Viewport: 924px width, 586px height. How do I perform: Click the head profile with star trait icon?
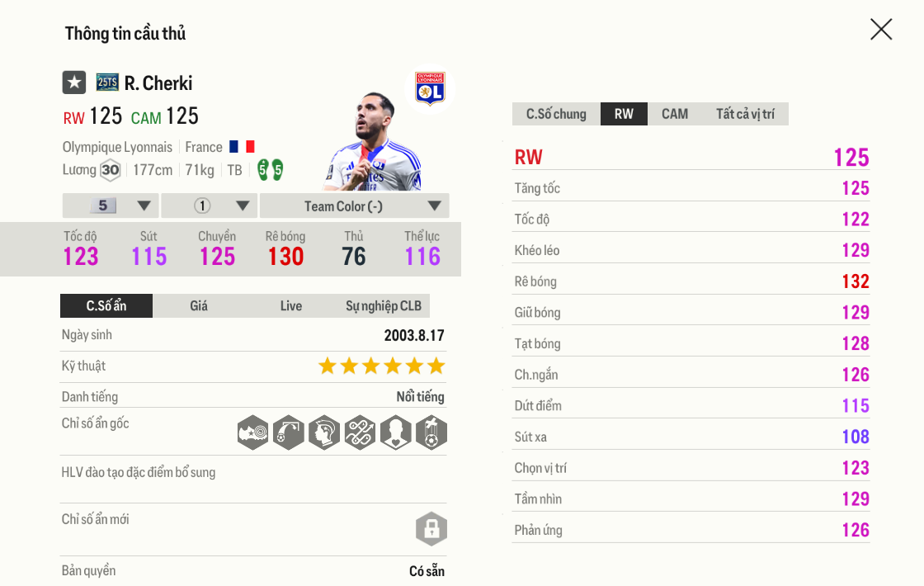(x=324, y=432)
